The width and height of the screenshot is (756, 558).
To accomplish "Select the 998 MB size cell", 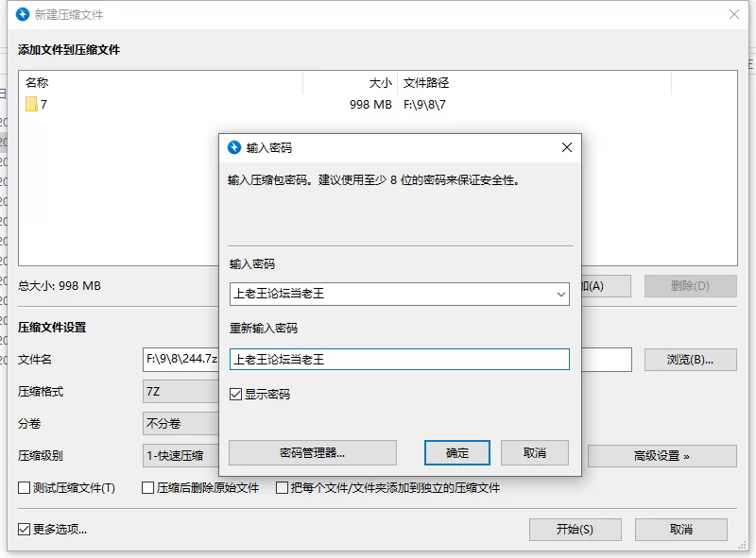I will click(x=370, y=105).
